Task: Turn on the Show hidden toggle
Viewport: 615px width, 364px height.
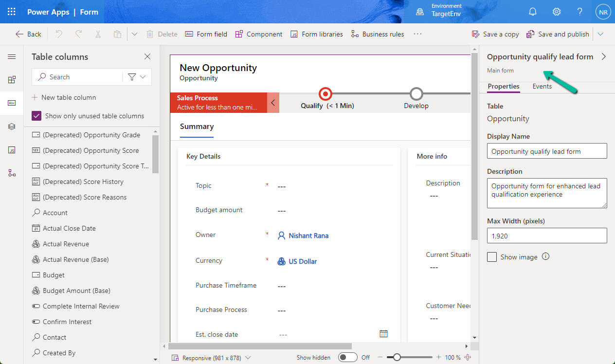Action: pyautogui.click(x=348, y=357)
